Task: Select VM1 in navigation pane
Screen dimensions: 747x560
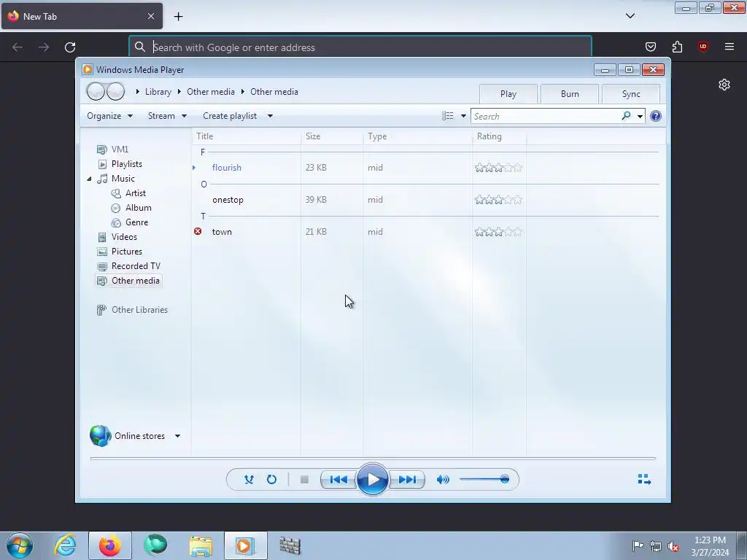Action: click(120, 149)
